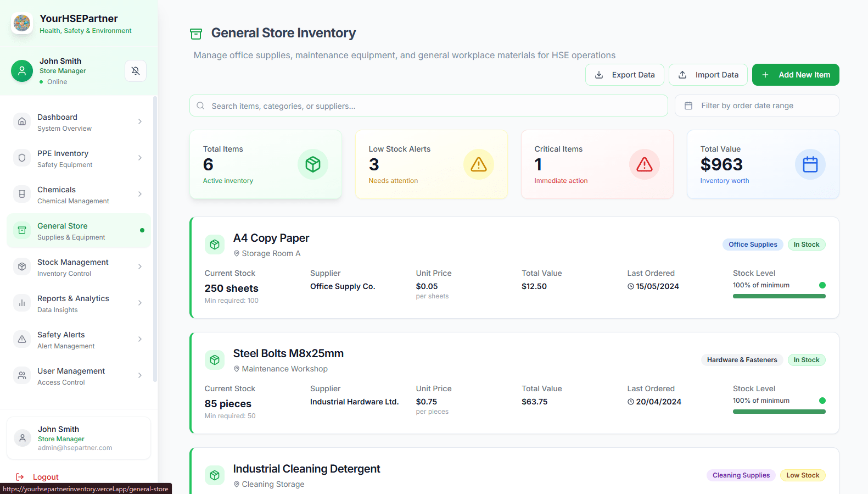This screenshot has height=494, width=868.
Task: Expand the Reports & Analytics chevron
Action: pos(140,303)
